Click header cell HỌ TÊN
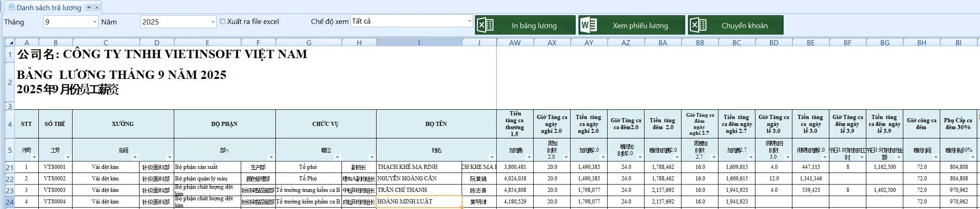Viewport: 980px width, 209px height. pyautogui.click(x=436, y=124)
